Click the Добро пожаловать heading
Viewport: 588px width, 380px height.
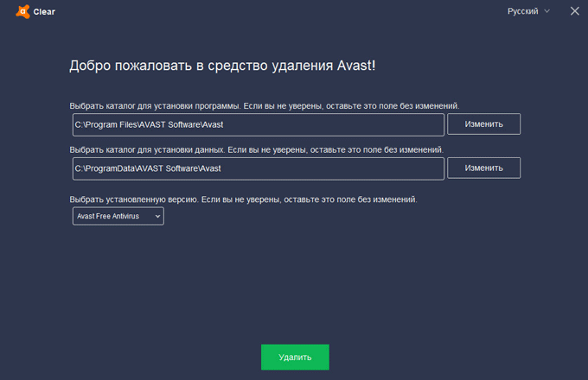(222, 65)
